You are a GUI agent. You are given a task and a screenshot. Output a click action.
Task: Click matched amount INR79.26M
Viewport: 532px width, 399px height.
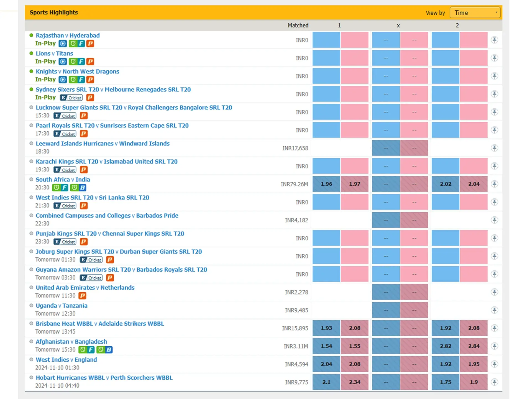click(294, 184)
